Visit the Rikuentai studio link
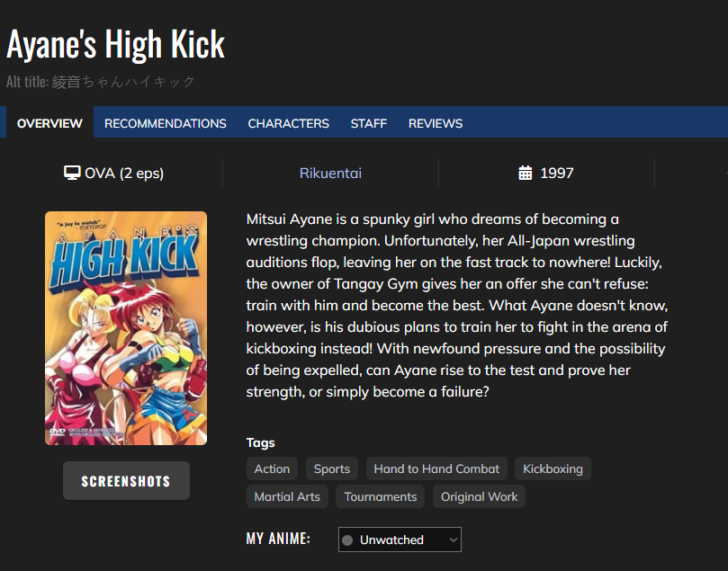 click(330, 173)
